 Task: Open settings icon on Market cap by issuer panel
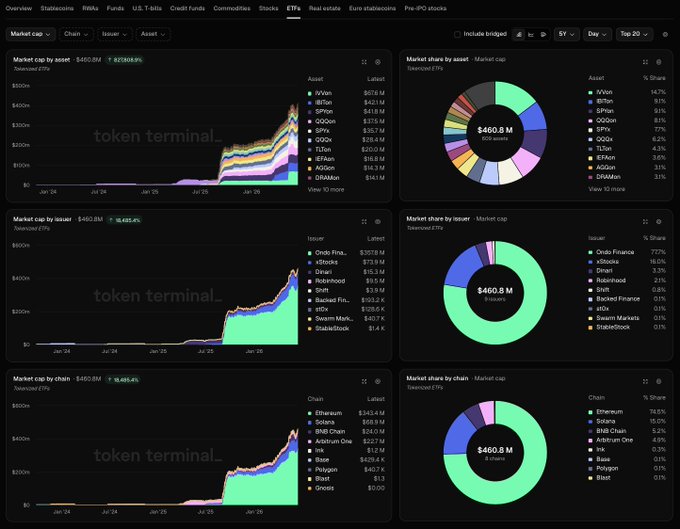point(378,222)
